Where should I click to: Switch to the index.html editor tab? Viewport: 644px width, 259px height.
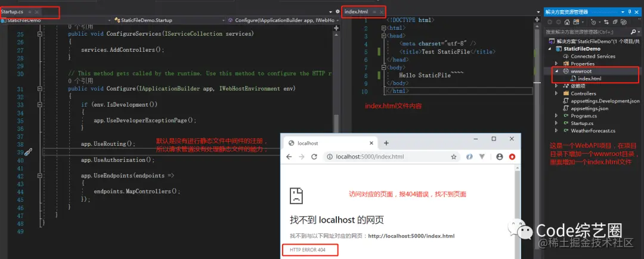coord(356,12)
